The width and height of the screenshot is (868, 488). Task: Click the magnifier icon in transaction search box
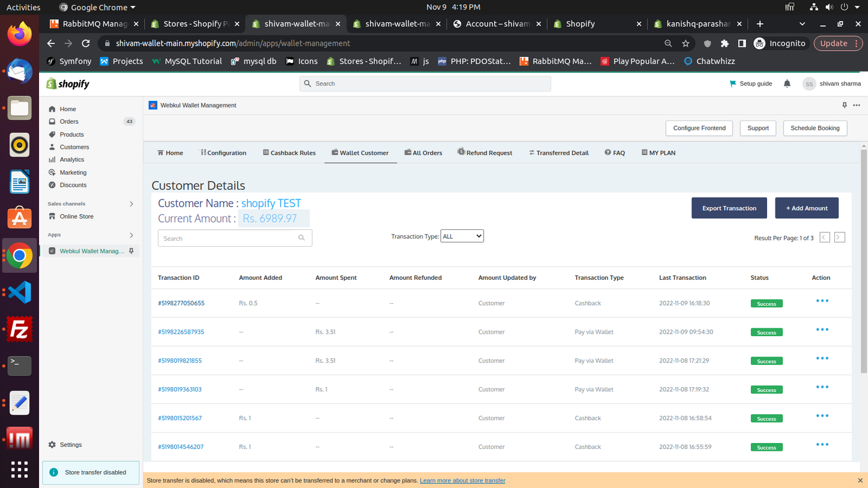pos(302,238)
